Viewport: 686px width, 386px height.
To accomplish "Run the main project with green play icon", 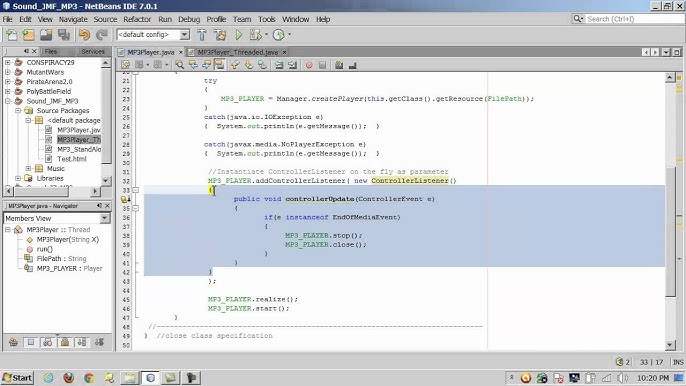I will pos(238,35).
